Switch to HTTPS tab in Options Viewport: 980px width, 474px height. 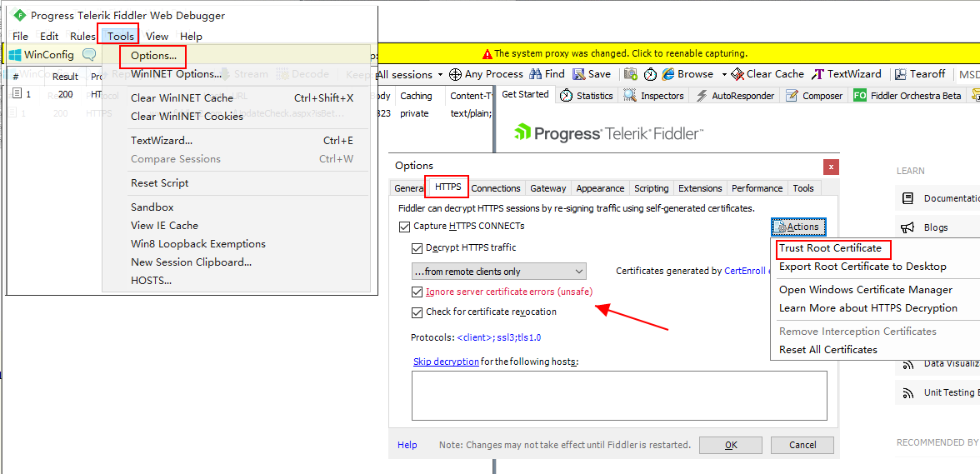(448, 187)
